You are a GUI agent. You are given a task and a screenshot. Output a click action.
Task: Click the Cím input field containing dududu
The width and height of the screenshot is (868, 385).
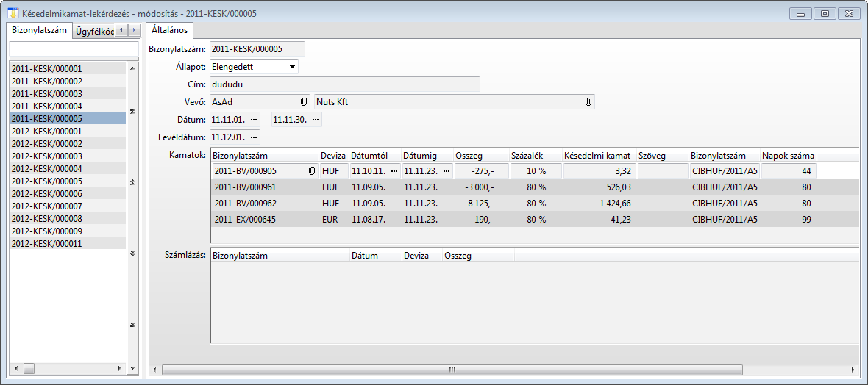(344, 84)
